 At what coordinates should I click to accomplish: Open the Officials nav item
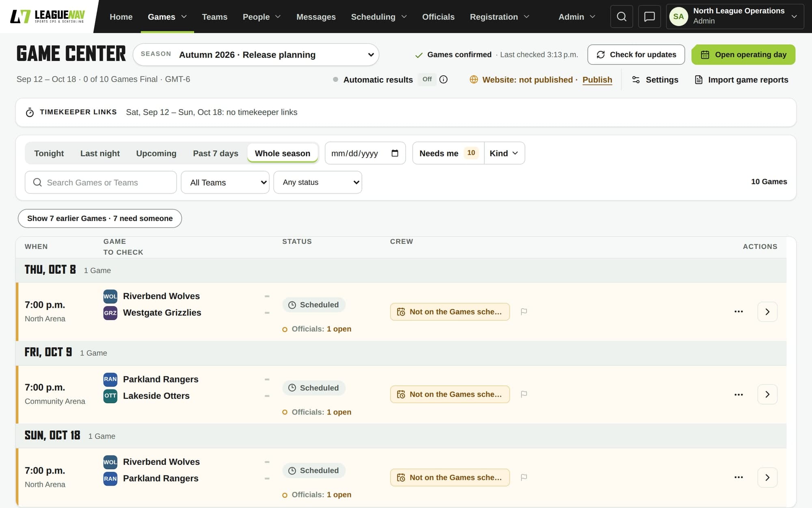438,17
